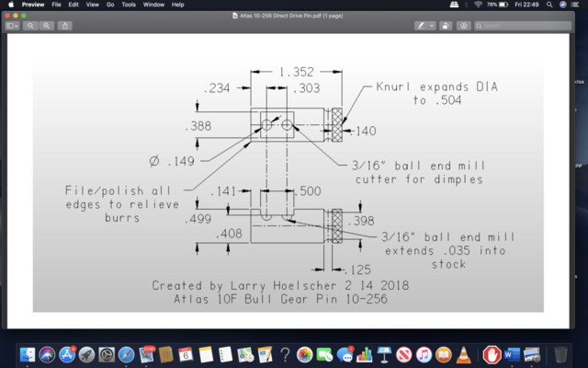Open Trash in the Dock
The image size is (588, 368).
point(560,354)
